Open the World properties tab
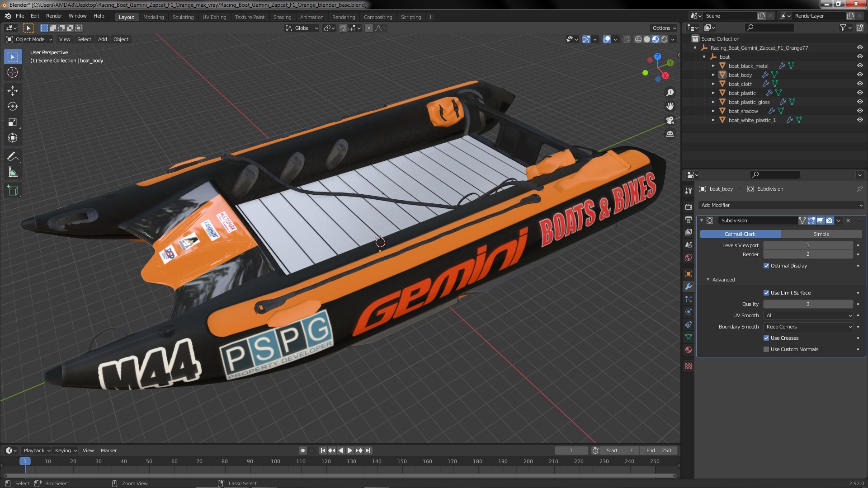 point(689,258)
